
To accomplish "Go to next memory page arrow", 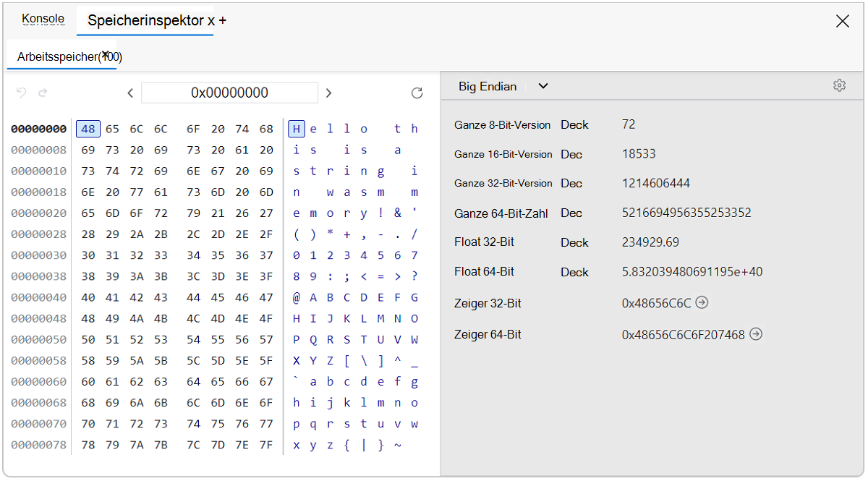I will tap(328, 93).
